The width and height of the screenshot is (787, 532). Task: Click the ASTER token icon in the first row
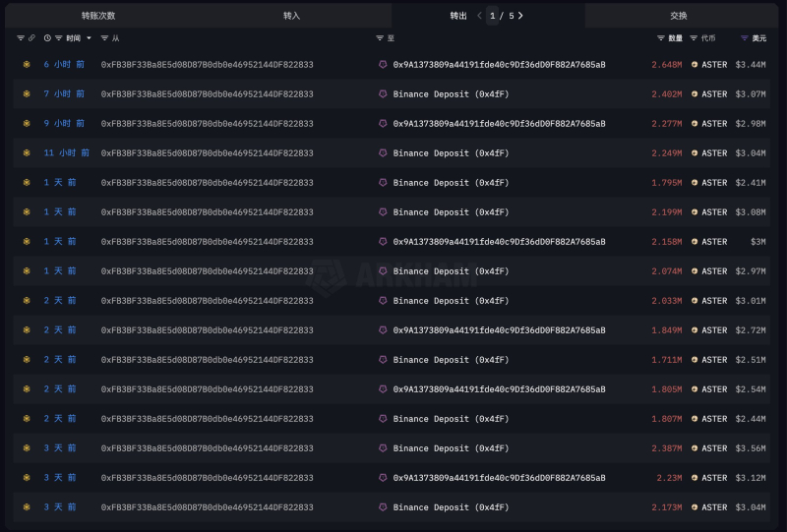pos(695,65)
